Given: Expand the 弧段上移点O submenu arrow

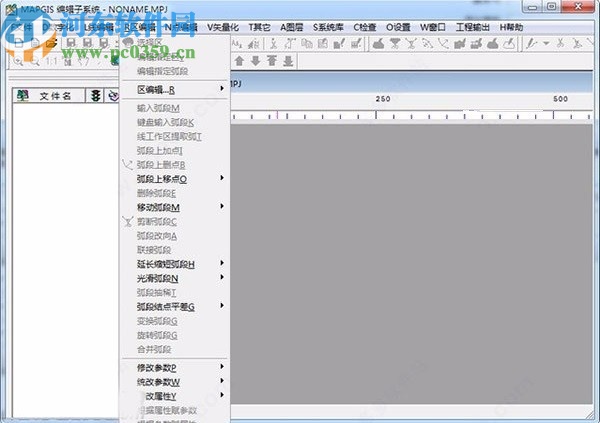Looking at the screenshot, I should coord(222,178).
